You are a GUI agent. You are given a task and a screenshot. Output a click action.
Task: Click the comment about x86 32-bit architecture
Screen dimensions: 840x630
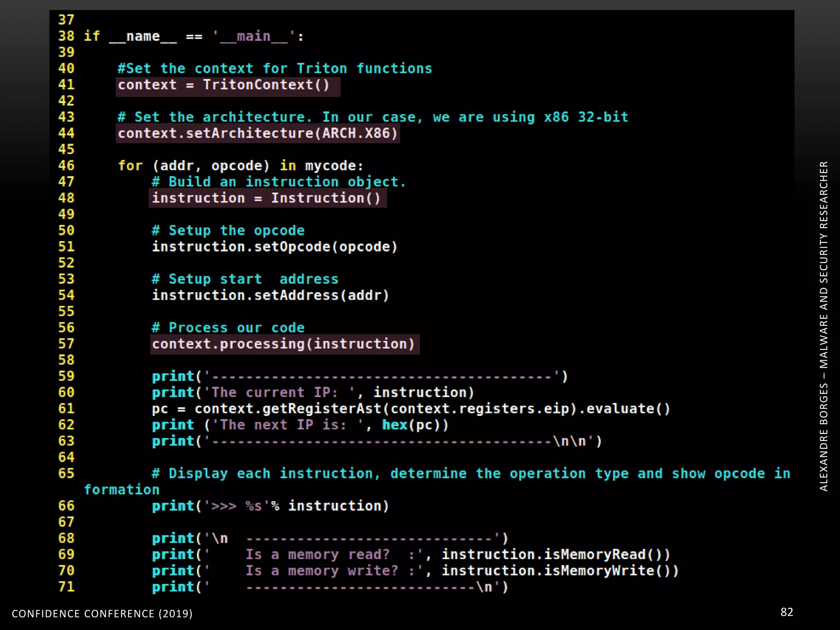pos(373,117)
